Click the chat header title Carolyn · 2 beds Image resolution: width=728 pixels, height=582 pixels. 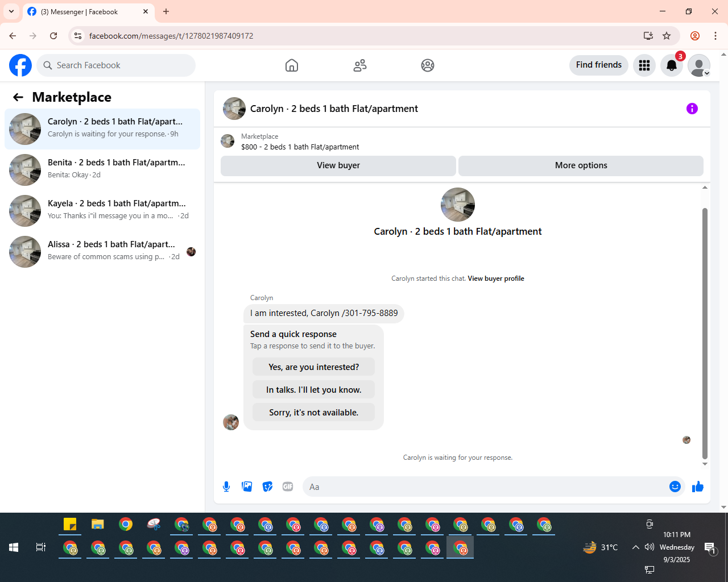point(334,109)
